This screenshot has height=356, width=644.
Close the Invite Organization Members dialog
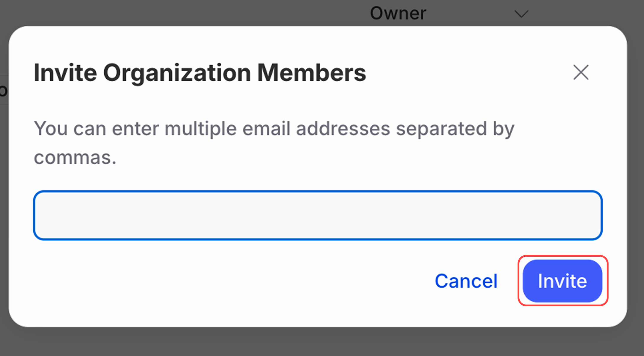[x=581, y=72]
